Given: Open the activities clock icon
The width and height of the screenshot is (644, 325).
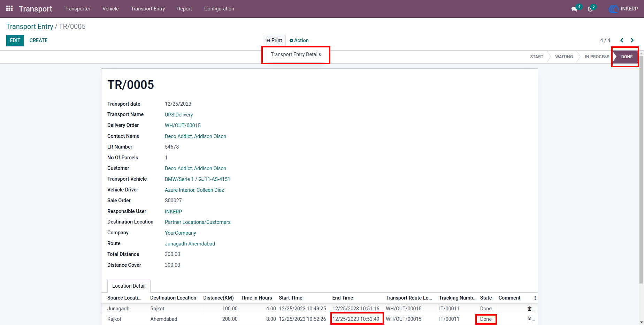Looking at the screenshot, I should 590,9.
